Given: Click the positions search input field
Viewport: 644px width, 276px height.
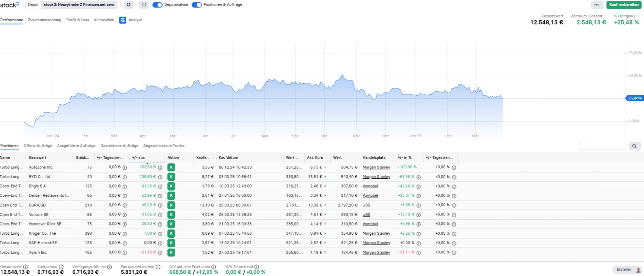Looking at the screenshot, I should coord(602,146).
